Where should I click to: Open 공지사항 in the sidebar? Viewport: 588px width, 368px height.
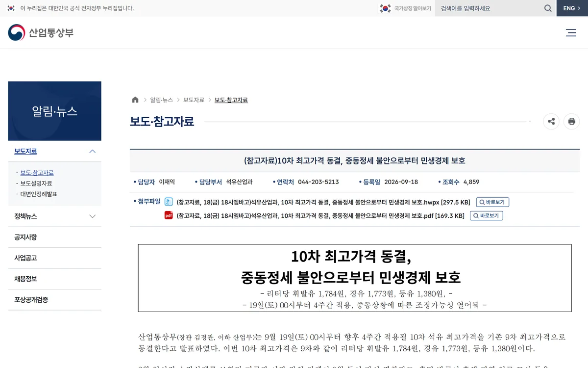[x=25, y=237]
